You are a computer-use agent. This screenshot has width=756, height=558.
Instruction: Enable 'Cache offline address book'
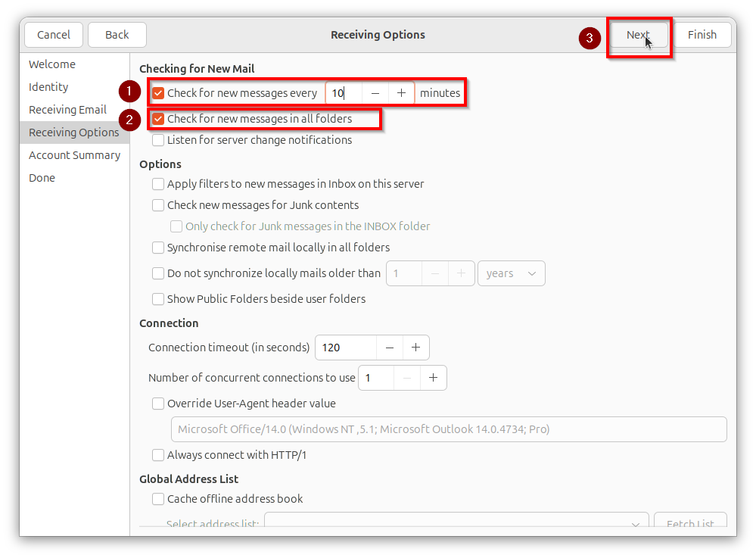[158, 498]
